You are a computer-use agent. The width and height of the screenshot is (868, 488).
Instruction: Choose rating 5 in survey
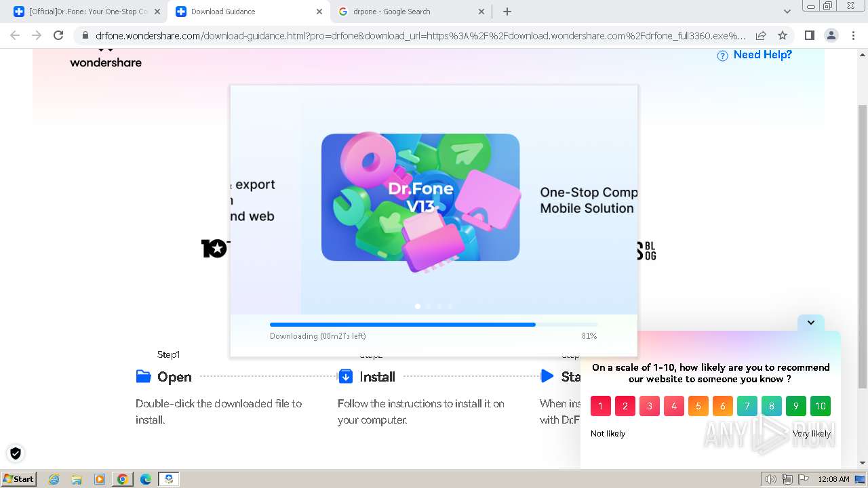(698, 406)
